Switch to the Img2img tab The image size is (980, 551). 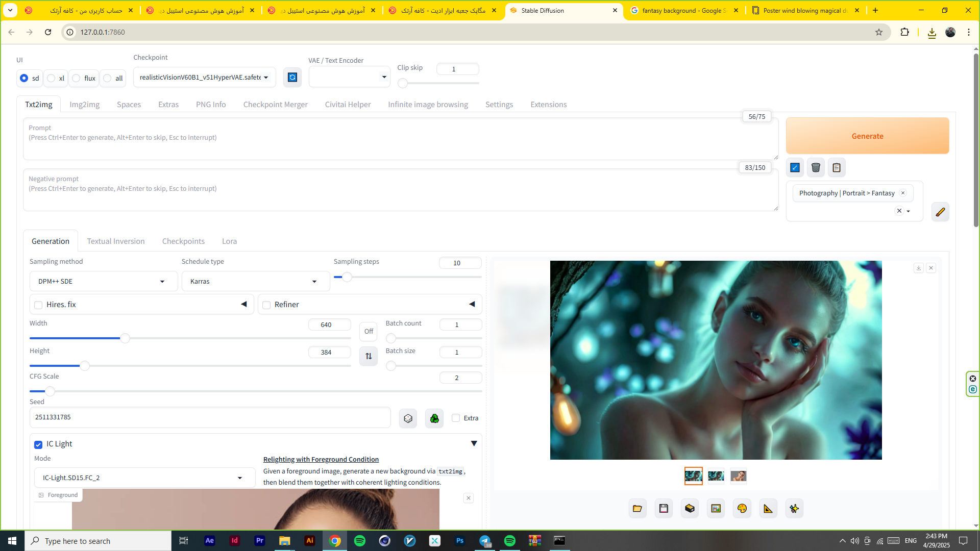tap(84, 105)
